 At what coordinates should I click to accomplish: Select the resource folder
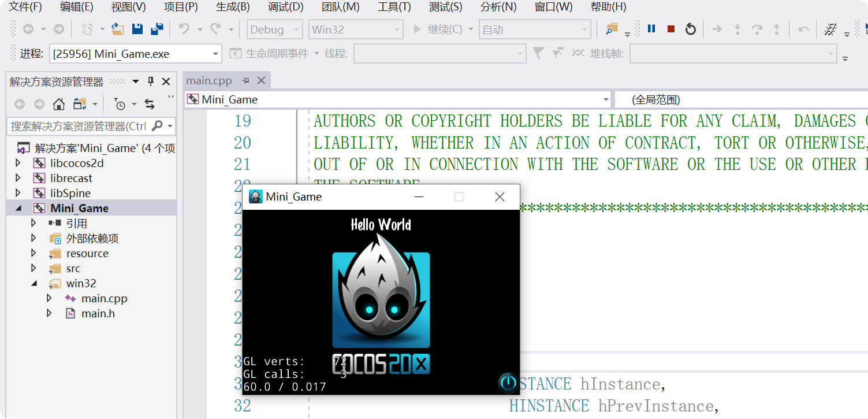point(87,253)
